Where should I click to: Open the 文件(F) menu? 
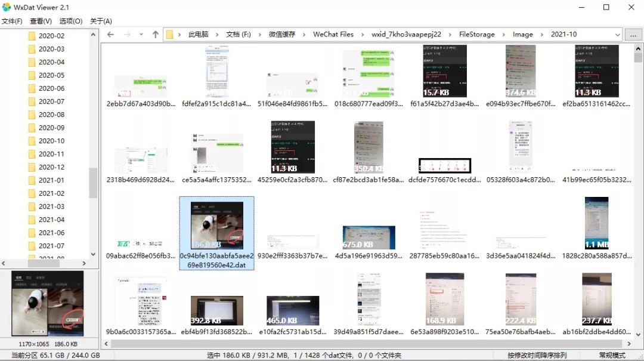pos(12,21)
